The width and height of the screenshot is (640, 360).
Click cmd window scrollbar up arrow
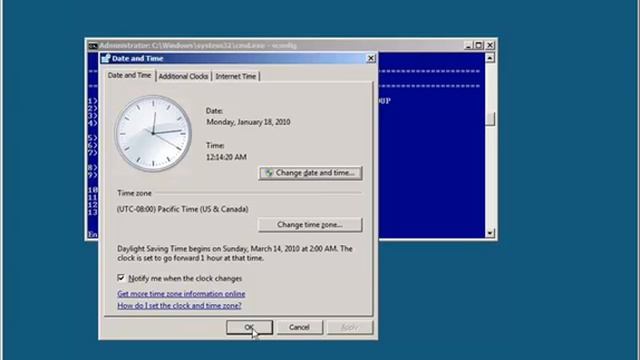click(490, 58)
